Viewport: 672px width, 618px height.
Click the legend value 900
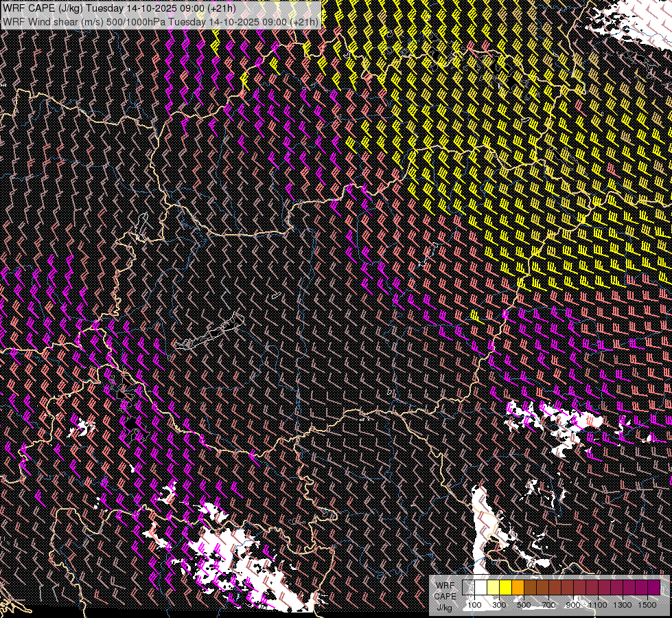(x=573, y=605)
